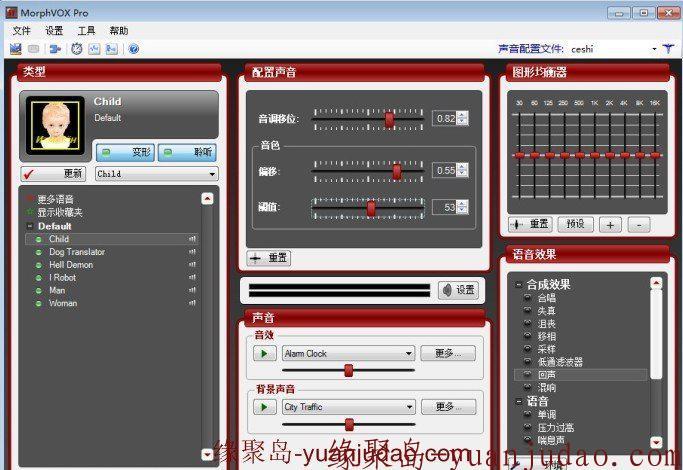Viewport: 683px width, 470px height.
Task: Collapse the 合成效果 effects group
Action: coord(518,285)
